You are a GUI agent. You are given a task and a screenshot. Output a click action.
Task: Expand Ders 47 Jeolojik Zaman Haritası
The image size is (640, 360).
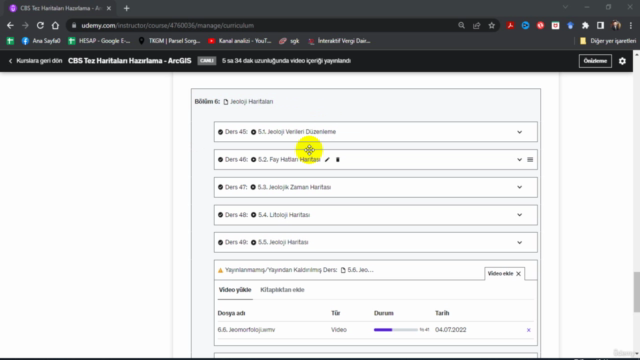pyautogui.click(x=519, y=187)
